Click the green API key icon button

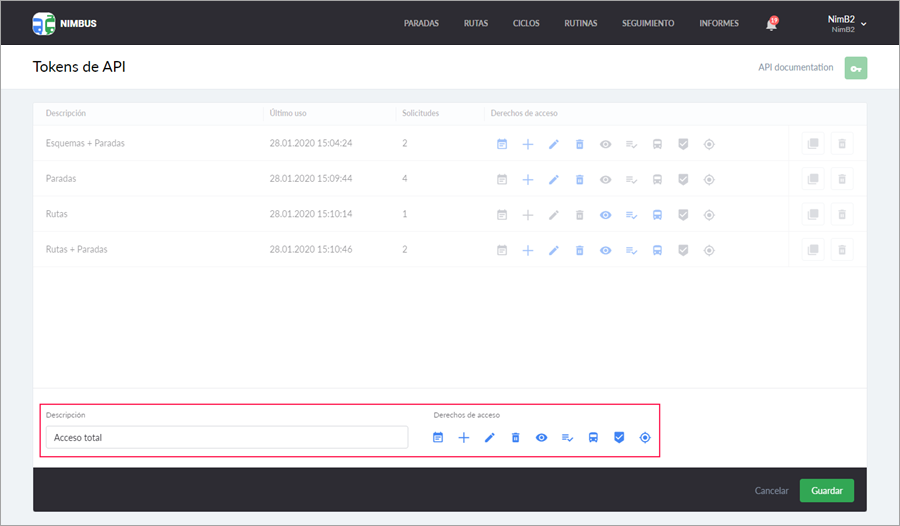click(855, 68)
